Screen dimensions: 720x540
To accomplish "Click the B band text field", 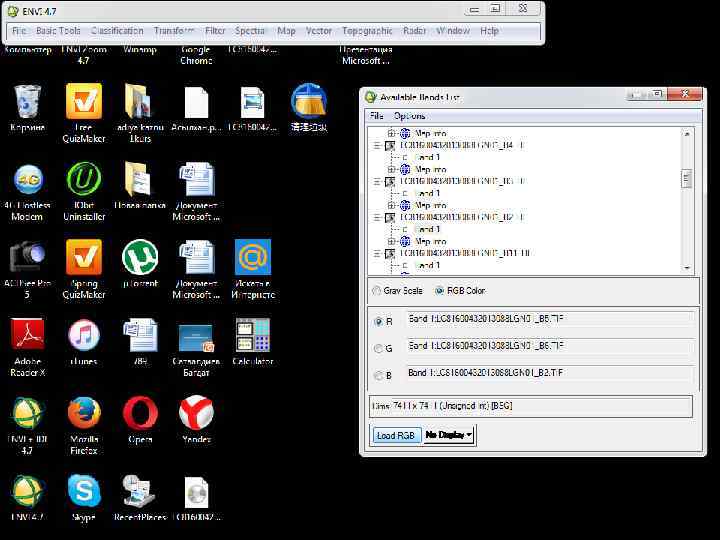I will [550, 372].
